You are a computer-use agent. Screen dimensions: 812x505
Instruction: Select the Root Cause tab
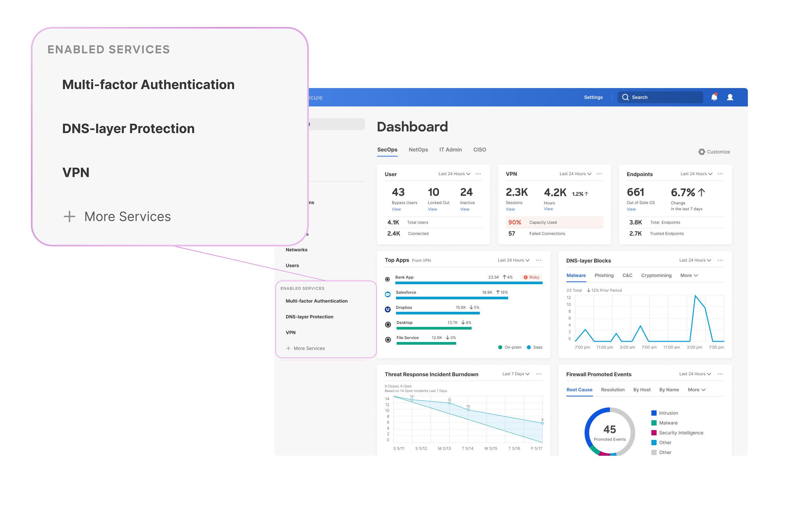point(579,390)
